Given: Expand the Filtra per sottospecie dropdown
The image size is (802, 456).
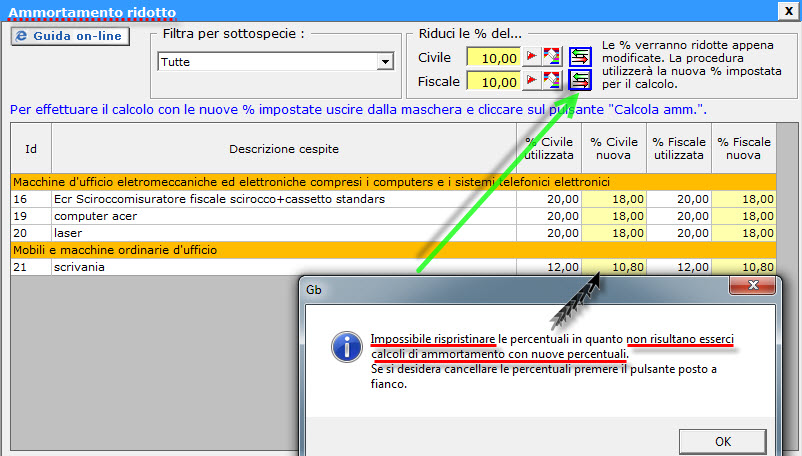Looking at the screenshot, I should coord(384,62).
